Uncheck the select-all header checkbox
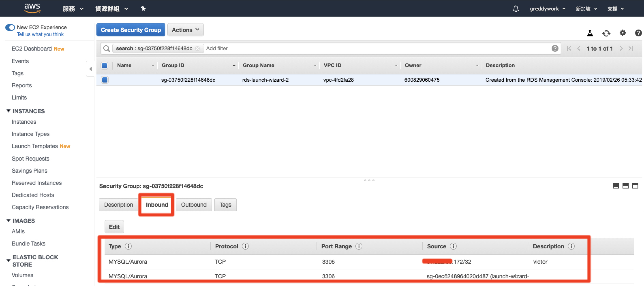Viewport: 644px width, 288px height. click(105, 65)
